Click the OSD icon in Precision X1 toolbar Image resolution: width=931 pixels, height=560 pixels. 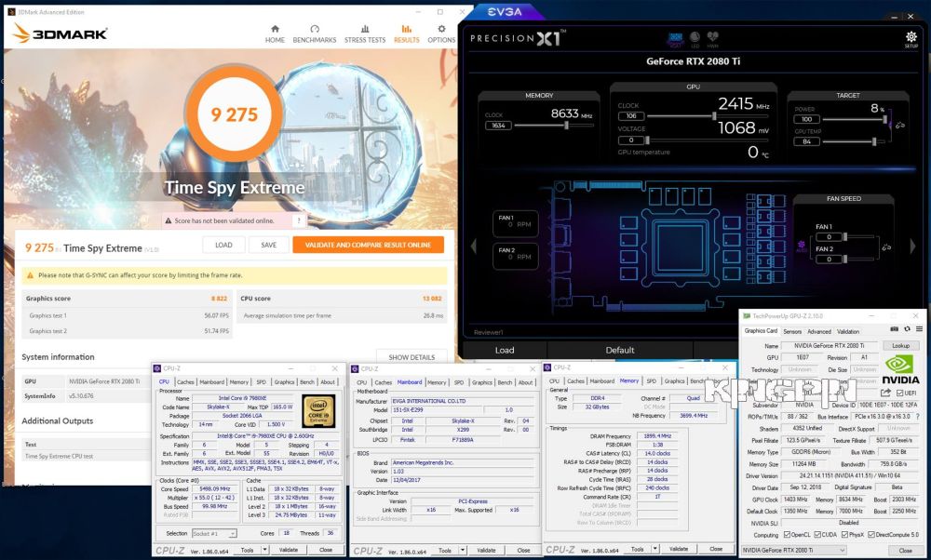676,35
